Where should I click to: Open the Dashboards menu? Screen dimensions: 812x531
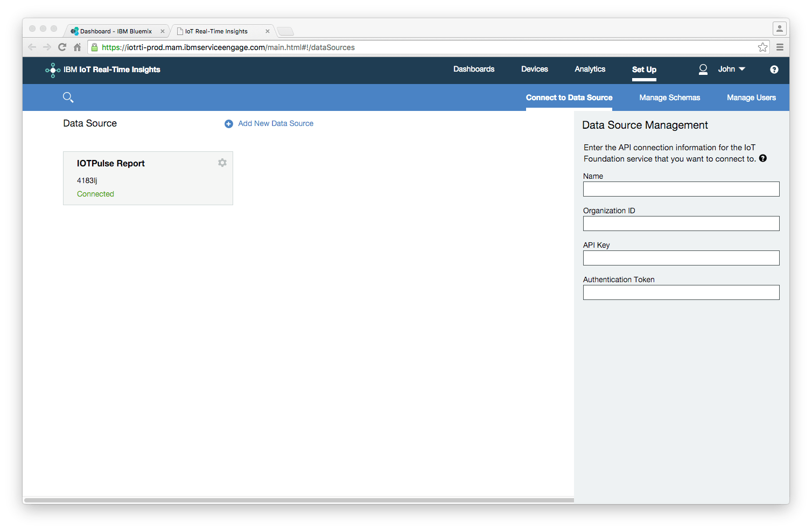pyautogui.click(x=474, y=69)
